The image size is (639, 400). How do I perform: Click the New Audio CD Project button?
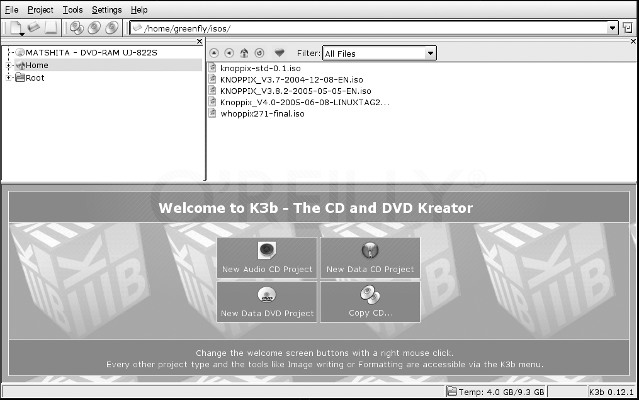coord(267,258)
